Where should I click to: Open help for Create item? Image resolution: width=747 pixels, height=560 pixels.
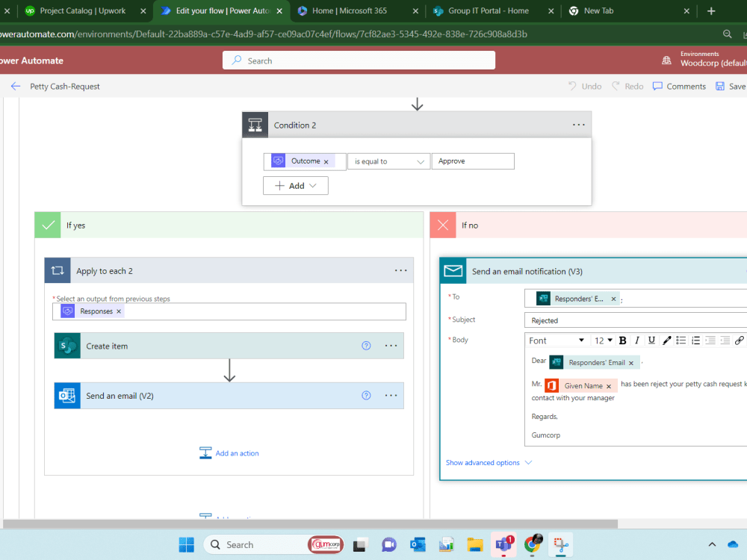(366, 346)
